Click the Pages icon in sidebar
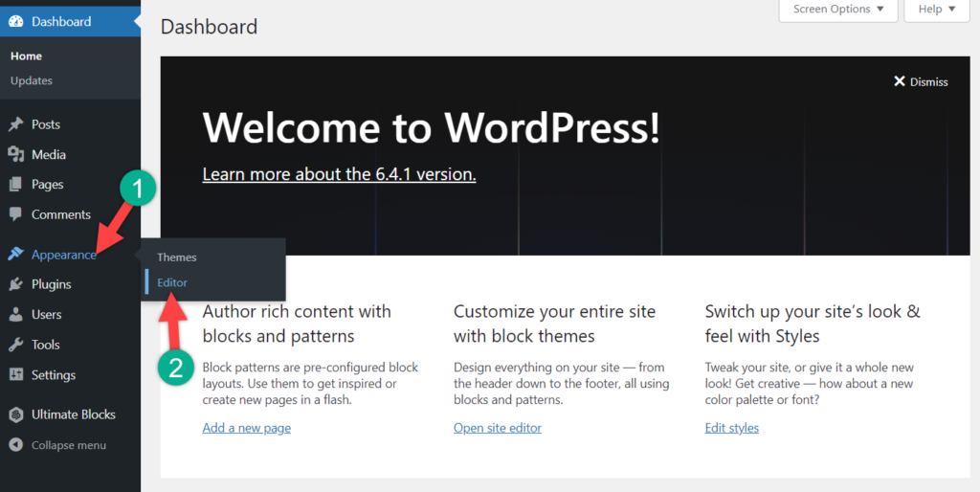The image size is (980, 492). (x=15, y=185)
